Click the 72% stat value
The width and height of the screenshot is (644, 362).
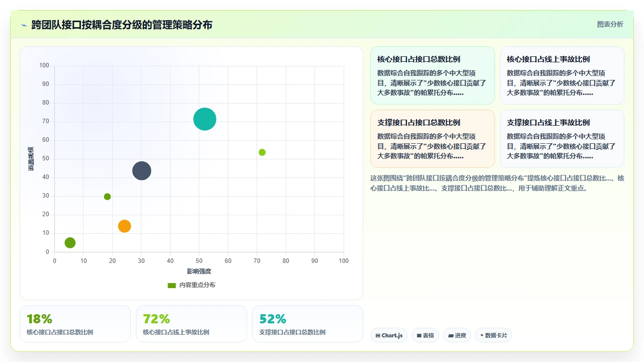(156, 319)
